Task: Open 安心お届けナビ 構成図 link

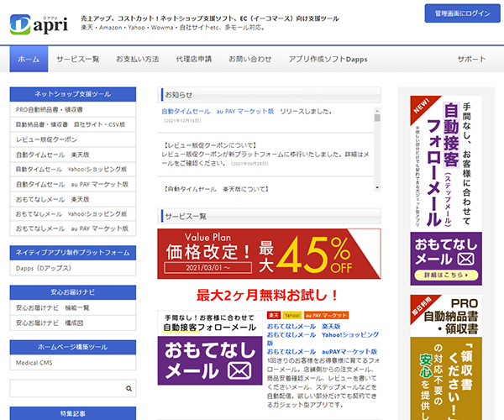Action: (x=73, y=323)
